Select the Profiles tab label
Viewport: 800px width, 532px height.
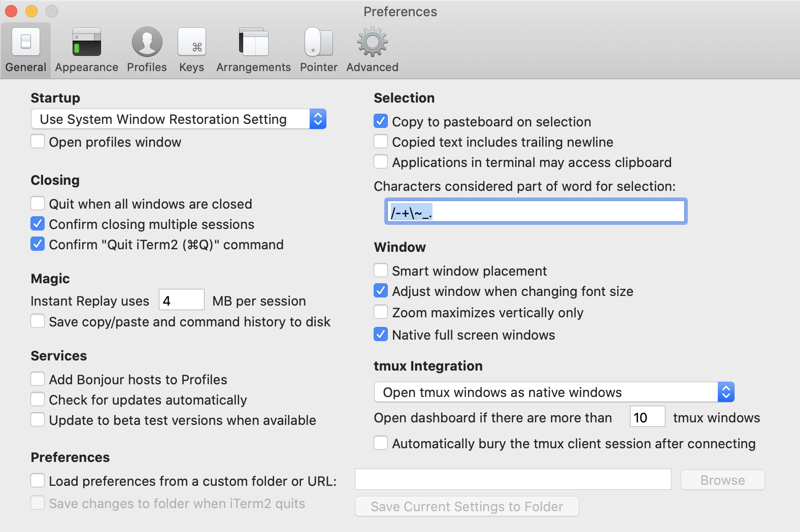pyautogui.click(x=147, y=67)
